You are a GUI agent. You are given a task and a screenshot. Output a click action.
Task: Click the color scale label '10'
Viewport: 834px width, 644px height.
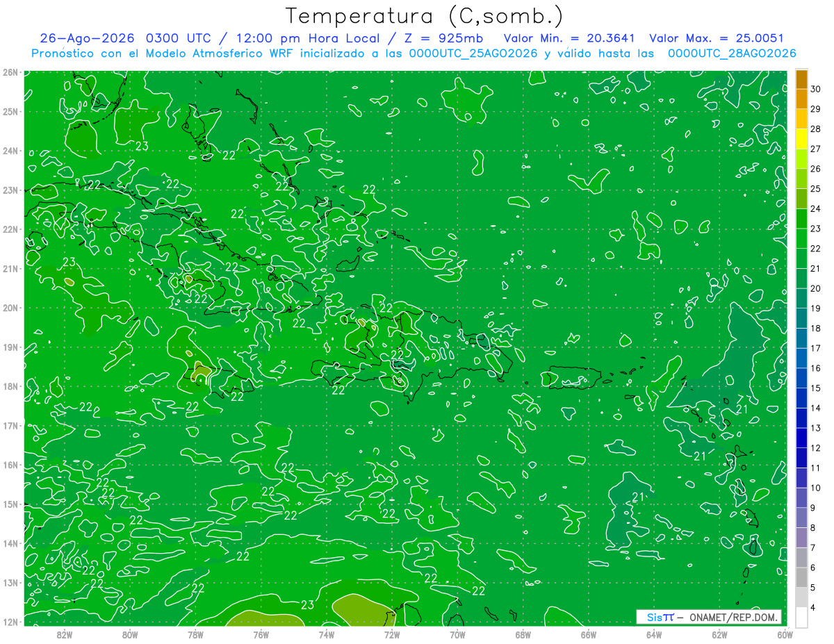click(x=815, y=488)
